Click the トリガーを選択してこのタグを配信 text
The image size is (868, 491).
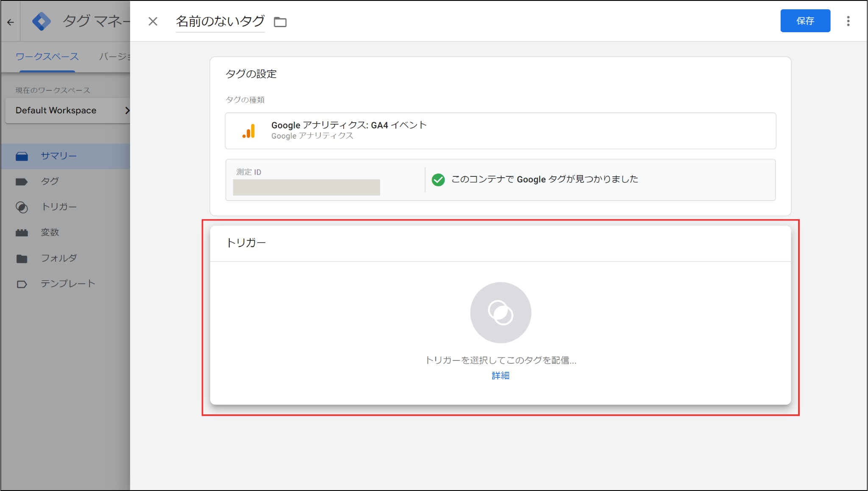tap(501, 360)
